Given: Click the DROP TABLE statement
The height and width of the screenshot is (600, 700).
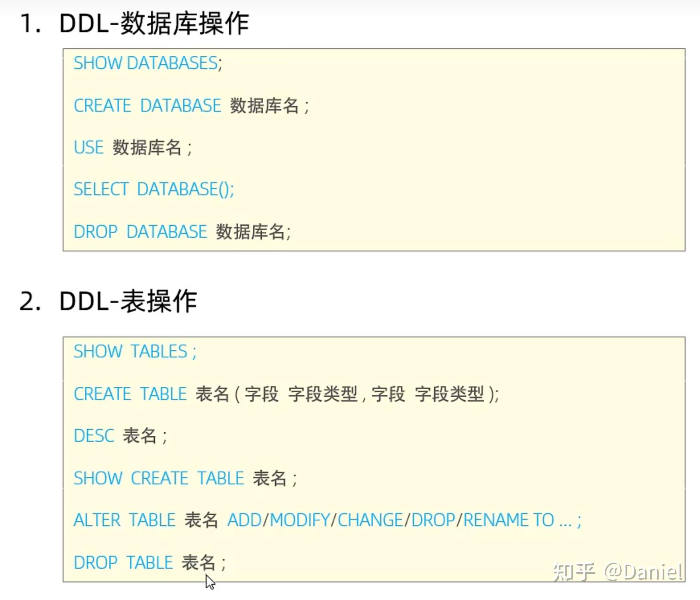Looking at the screenshot, I should [x=150, y=563].
